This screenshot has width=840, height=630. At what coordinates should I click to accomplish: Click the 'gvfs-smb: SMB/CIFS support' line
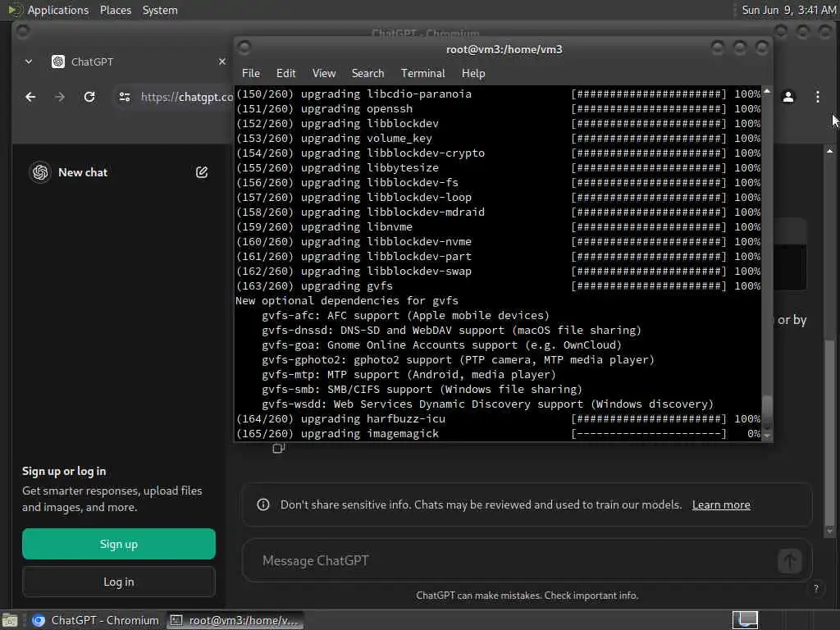[x=422, y=390]
